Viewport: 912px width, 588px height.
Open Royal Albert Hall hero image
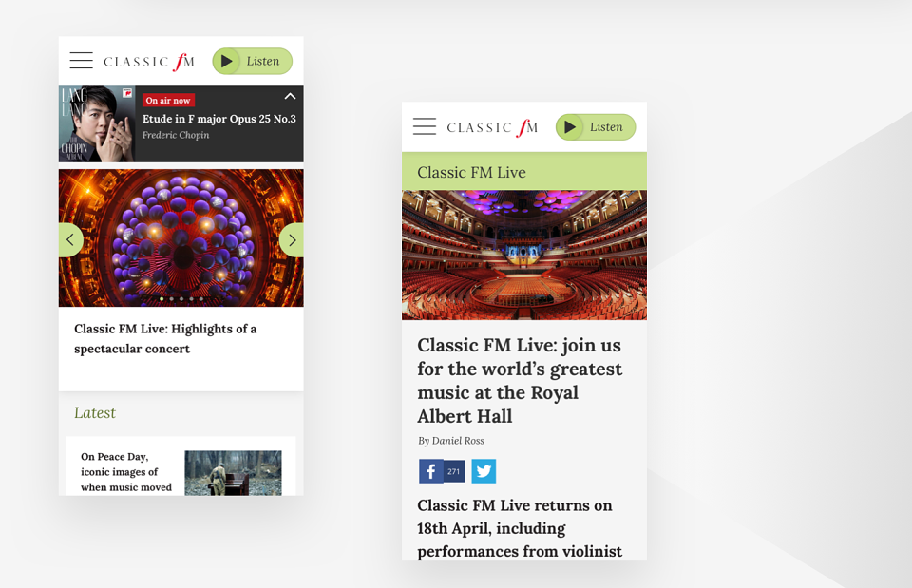tap(524, 255)
